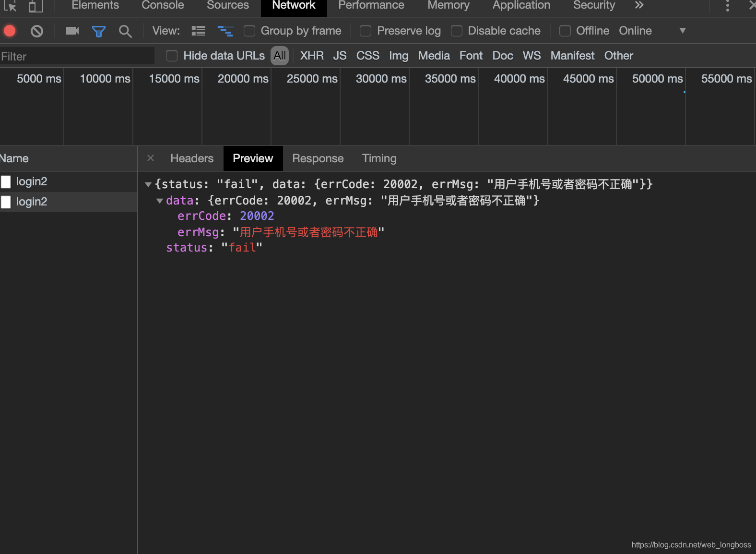The height and width of the screenshot is (554, 756).
Task: Check the Disable cache option
Action: pos(457,31)
